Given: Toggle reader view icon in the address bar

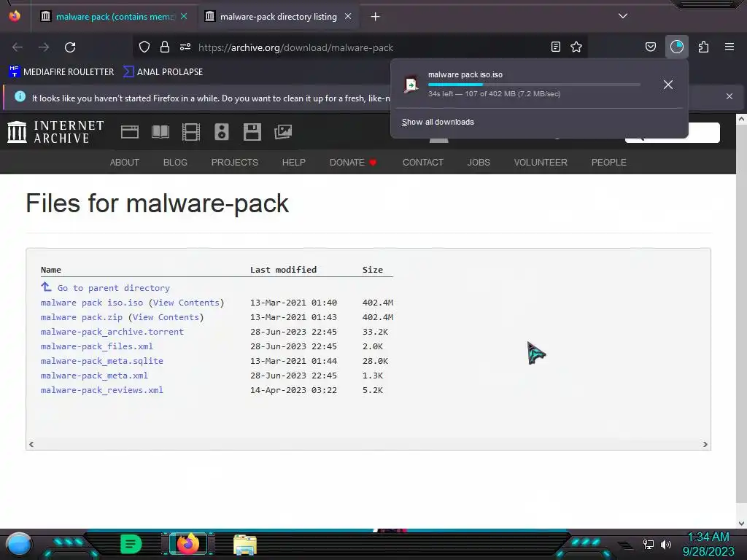Looking at the screenshot, I should pyautogui.click(x=555, y=47).
